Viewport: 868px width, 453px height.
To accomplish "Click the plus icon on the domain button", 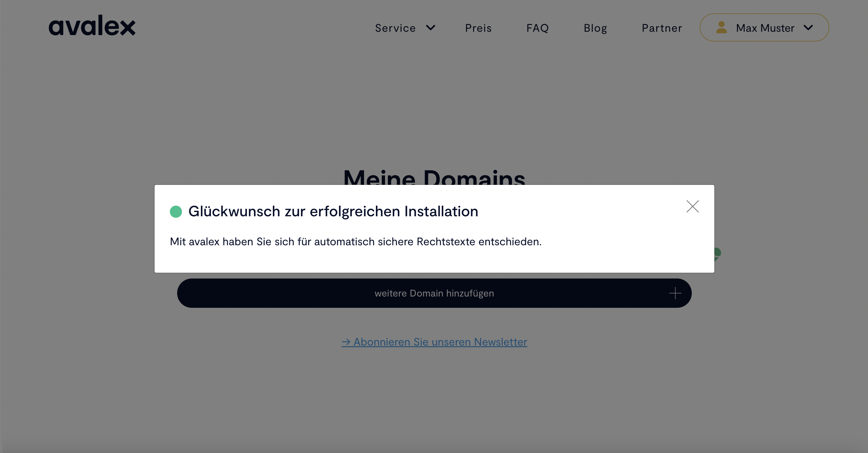I will pyautogui.click(x=675, y=293).
